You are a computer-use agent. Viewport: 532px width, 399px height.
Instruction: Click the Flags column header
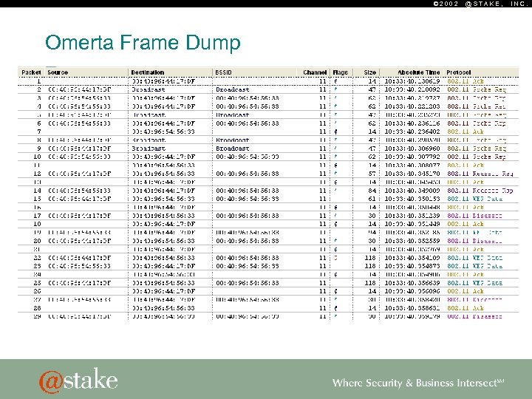tap(341, 72)
